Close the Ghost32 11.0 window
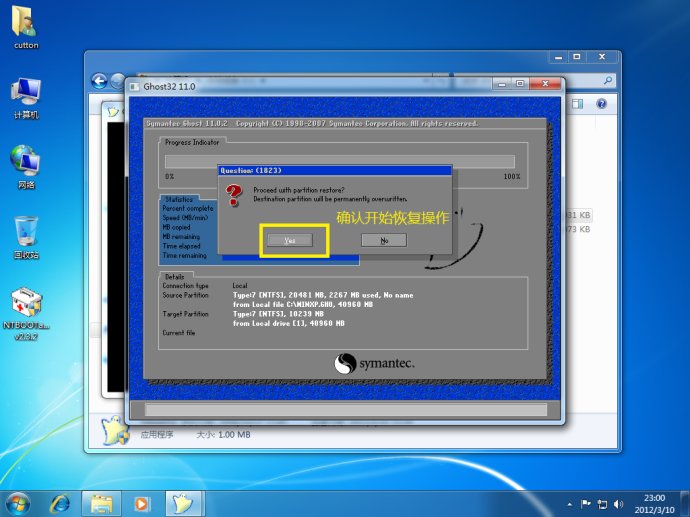This screenshot has width=690, height=517. (x=546, y=84)
